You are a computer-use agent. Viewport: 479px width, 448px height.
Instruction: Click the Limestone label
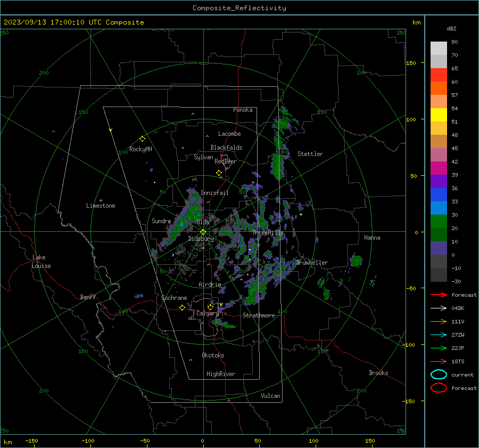101,206
